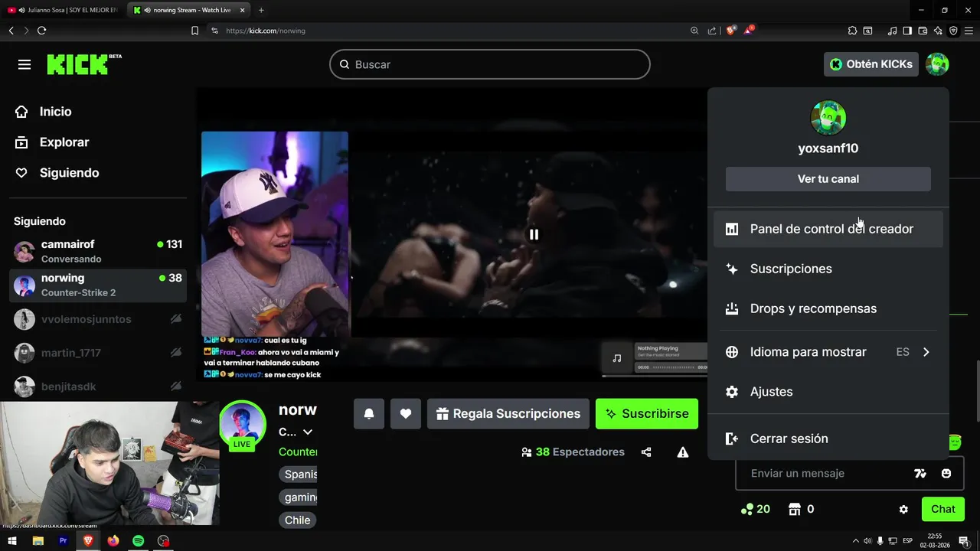980x551 pixels.
Task: Open benjitasdk channel in sidebar
Action: point(98,386)
